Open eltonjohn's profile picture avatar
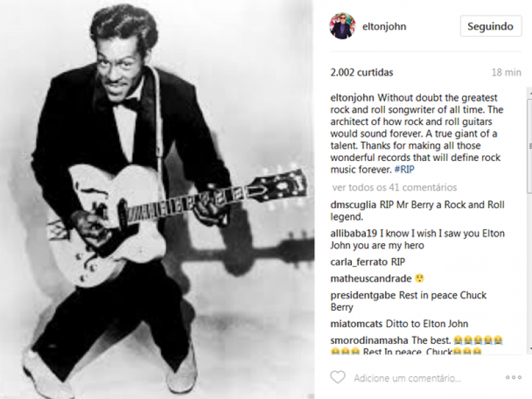Image resolution: width=532 pixels, height=399 pixels. click(342, 26)
